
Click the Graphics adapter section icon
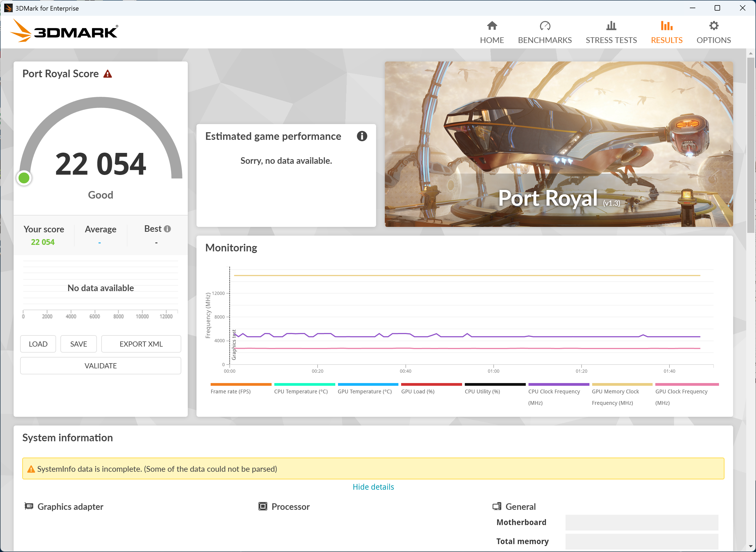pyautogui.click(x=29, y=506)
